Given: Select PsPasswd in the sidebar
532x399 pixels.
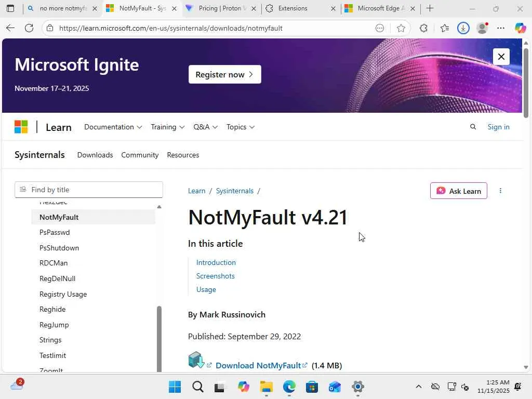Looking at the screenshot, I should click(x=55, y=232).
